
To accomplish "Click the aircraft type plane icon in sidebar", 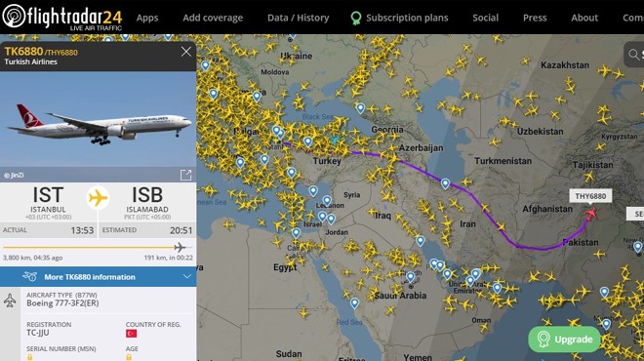I will click(x=10, y=301).
